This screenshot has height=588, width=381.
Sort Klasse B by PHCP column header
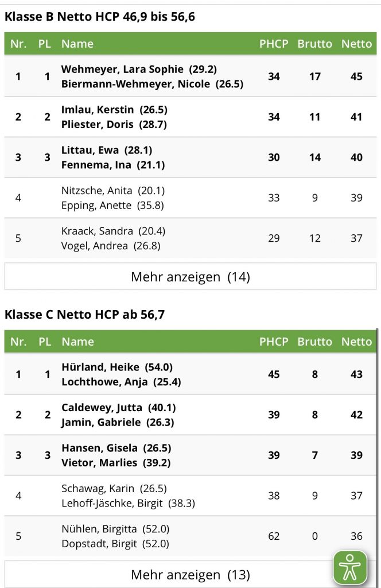[274, 44]
